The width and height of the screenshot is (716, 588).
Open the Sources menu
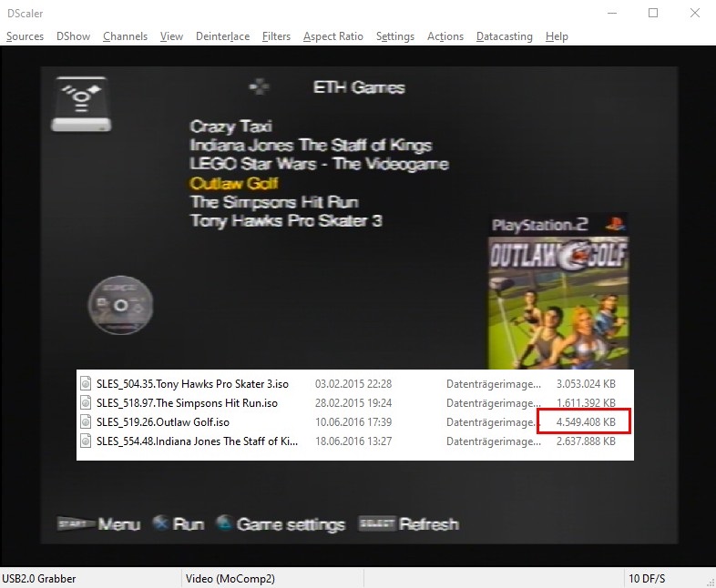[x=25, y=36]
